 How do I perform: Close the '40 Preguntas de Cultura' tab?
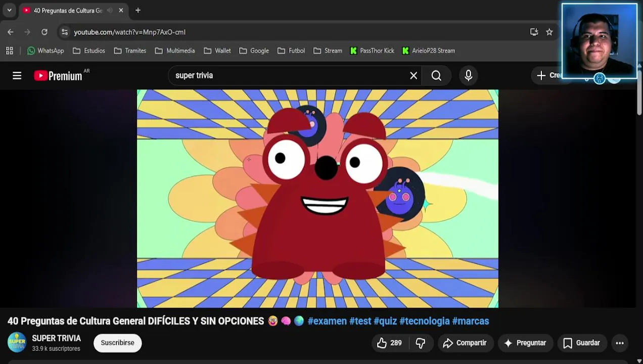point(121,10)
